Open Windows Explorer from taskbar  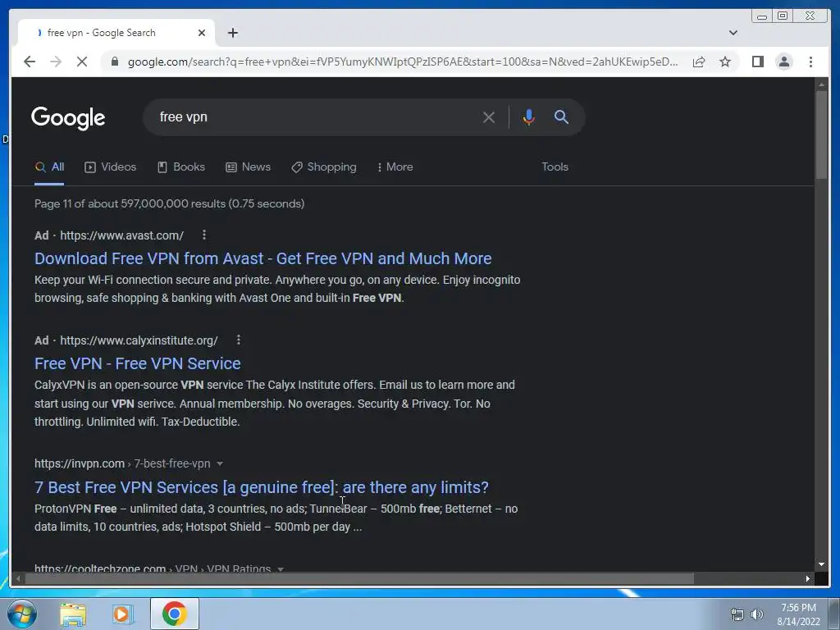tap(73, 614)
